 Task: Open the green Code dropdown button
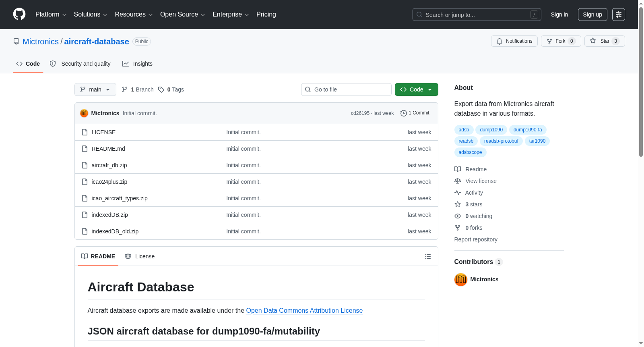[x=417, y=89]
